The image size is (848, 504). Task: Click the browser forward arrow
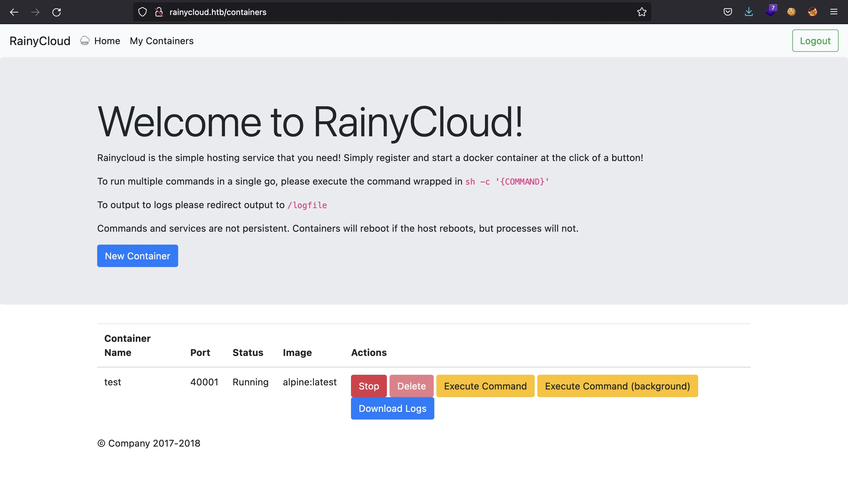click(x=35, y=12)
